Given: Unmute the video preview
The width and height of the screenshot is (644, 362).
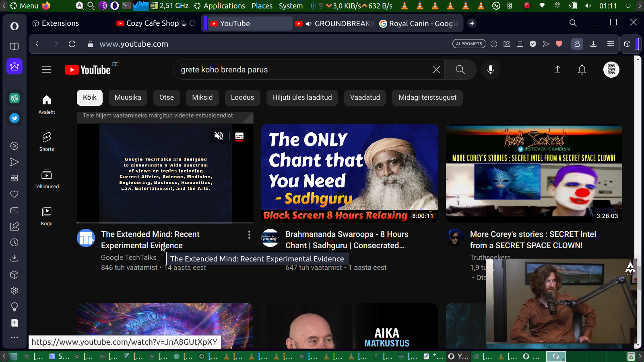Looking at the screenshot, I should click(219, 136).
